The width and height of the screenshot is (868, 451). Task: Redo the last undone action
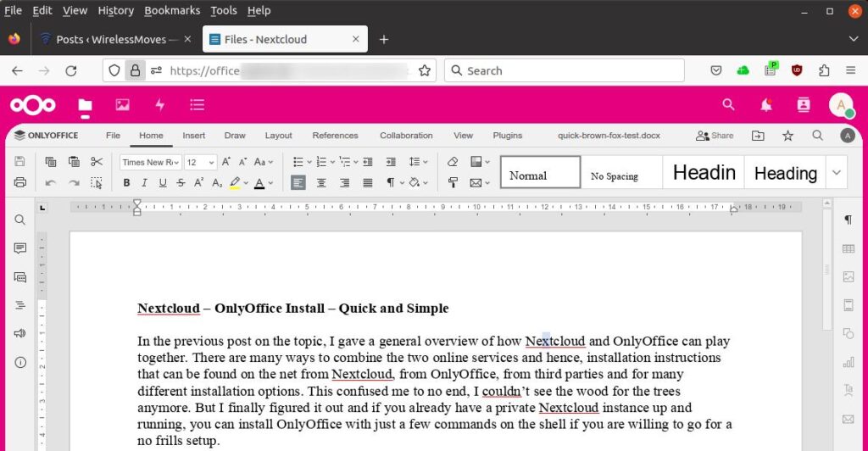(74, 182)
